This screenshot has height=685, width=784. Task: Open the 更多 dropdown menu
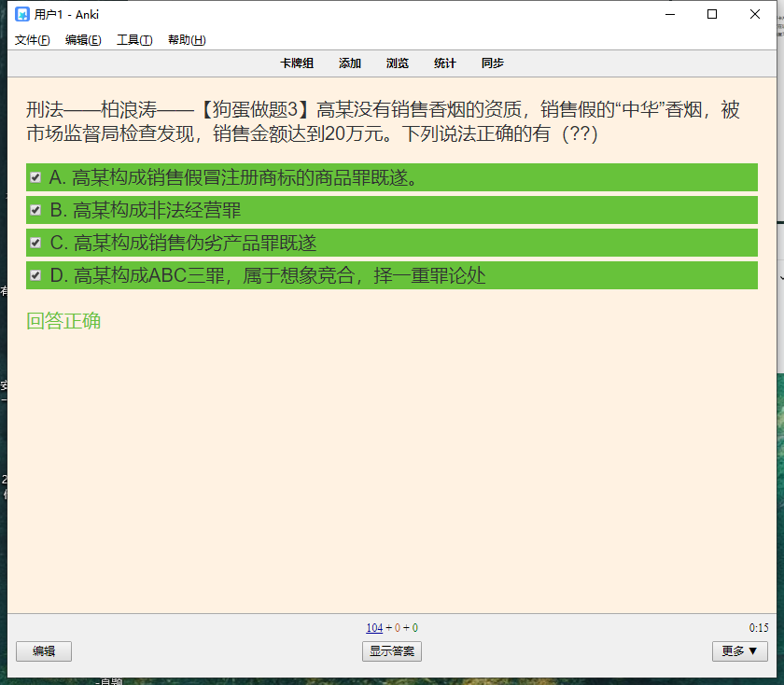pyautogui.click(x=740, y=651)
